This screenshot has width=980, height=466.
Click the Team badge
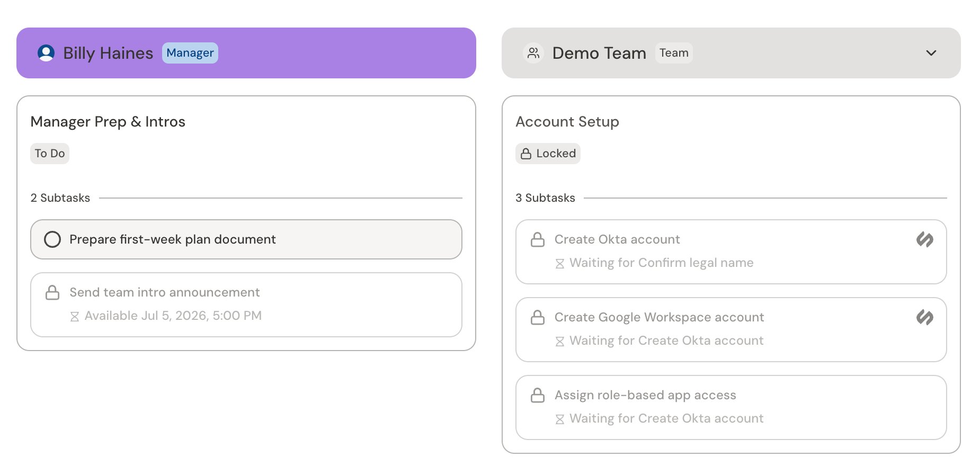click(x=674, y=53)
